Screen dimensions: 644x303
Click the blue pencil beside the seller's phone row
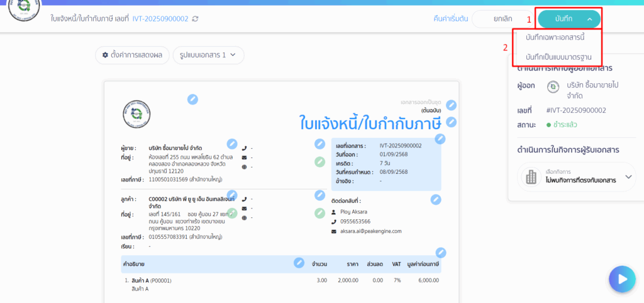click(x=320, y=144)
